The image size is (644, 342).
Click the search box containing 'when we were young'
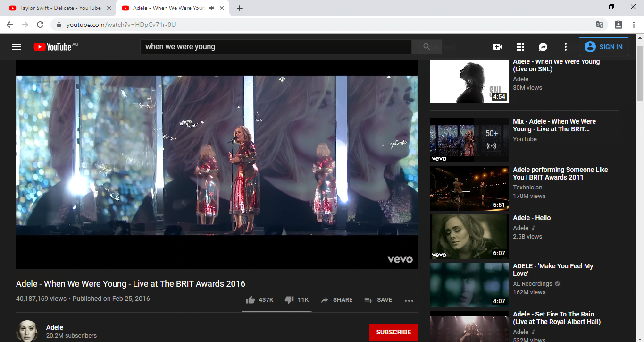coord(276,47)
